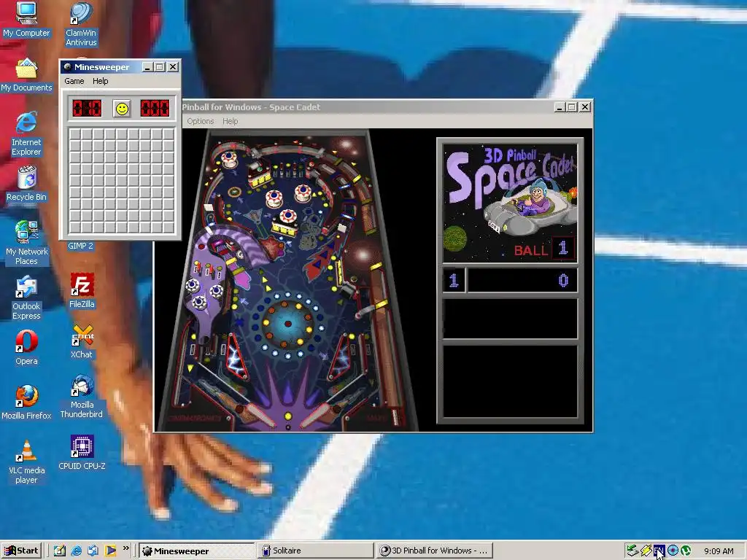Click the Start button
The image size is (747, 560).
21,551
